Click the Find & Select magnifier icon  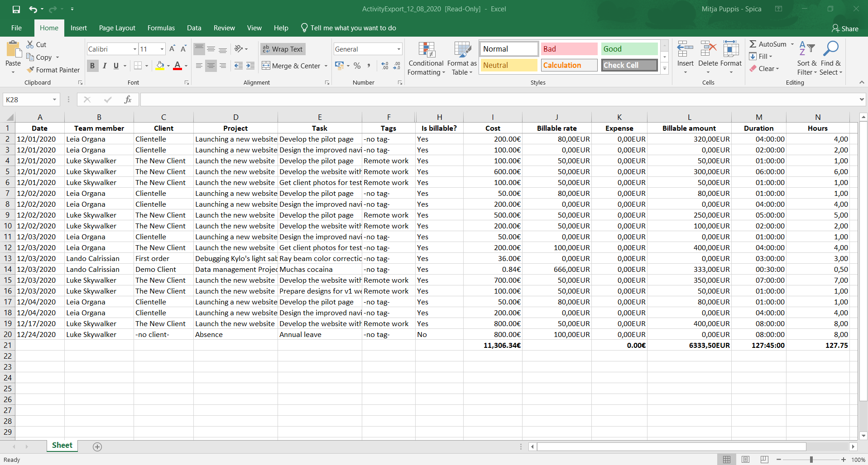pyautogui.click(x=830, y=49)
